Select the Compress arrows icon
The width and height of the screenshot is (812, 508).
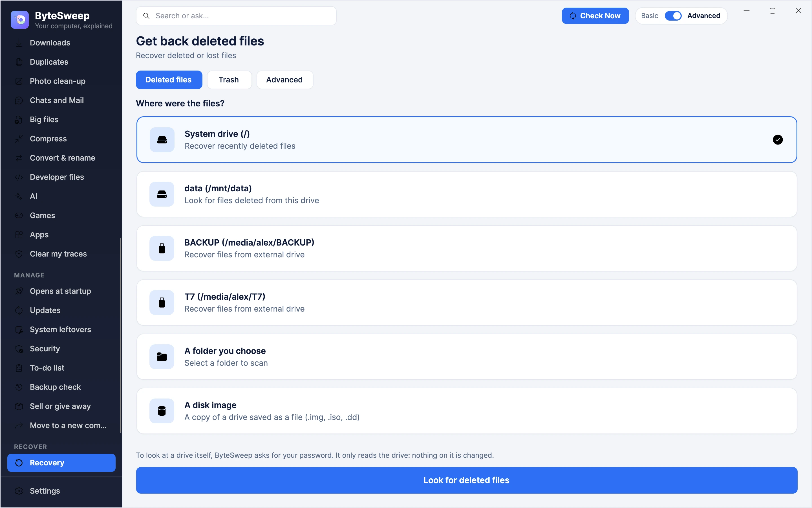[19, 139]
